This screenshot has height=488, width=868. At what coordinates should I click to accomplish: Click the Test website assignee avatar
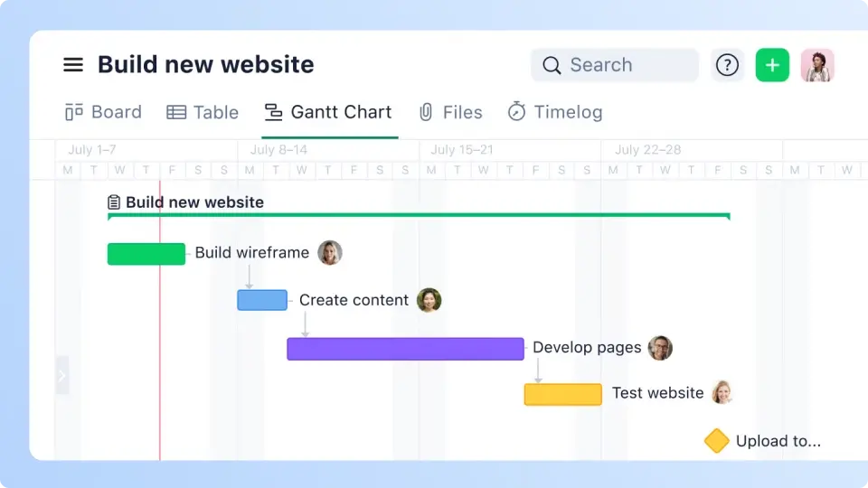pyautogui.click(x=722, y=393)
